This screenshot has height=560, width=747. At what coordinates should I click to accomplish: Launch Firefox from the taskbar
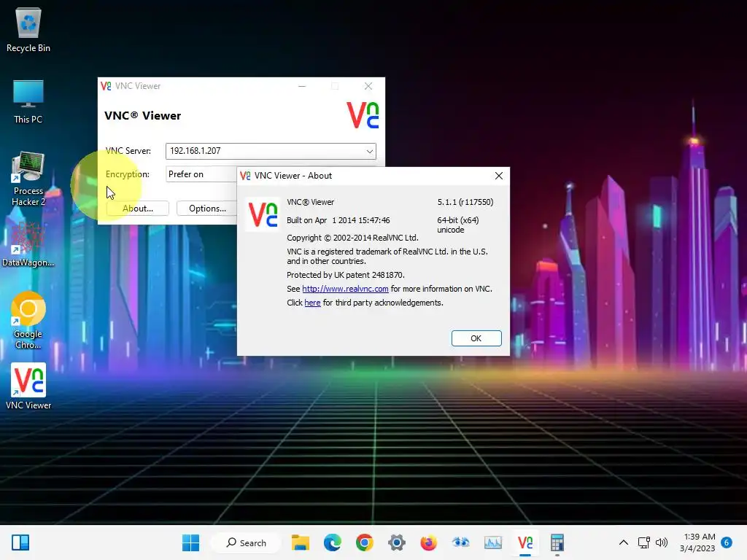429,542
